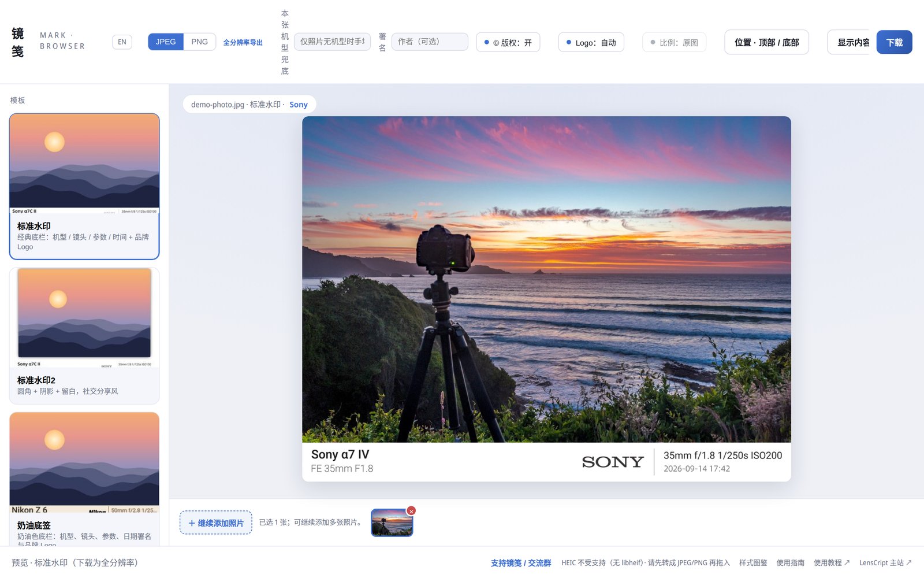
Task: Click the 全分辨率导出 text
Action: pos(243,42)
